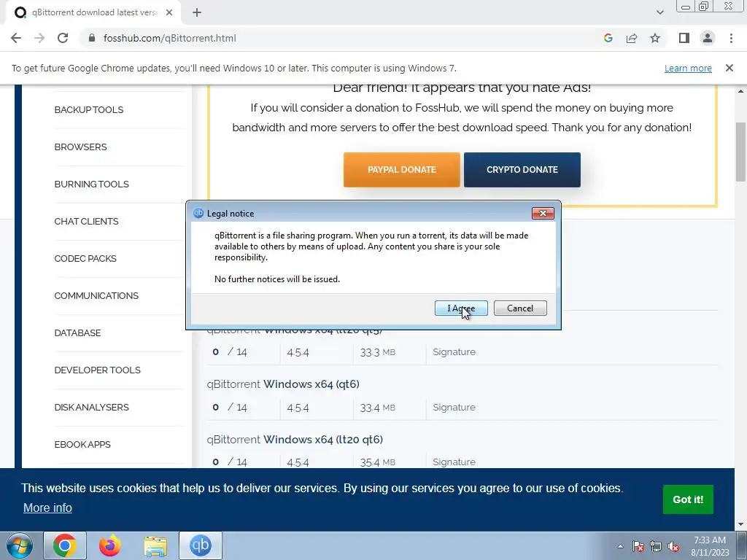The image size is (747, 560).
Task: Open CHAT CLIENTS category
Action: click(x=86, y=221)
